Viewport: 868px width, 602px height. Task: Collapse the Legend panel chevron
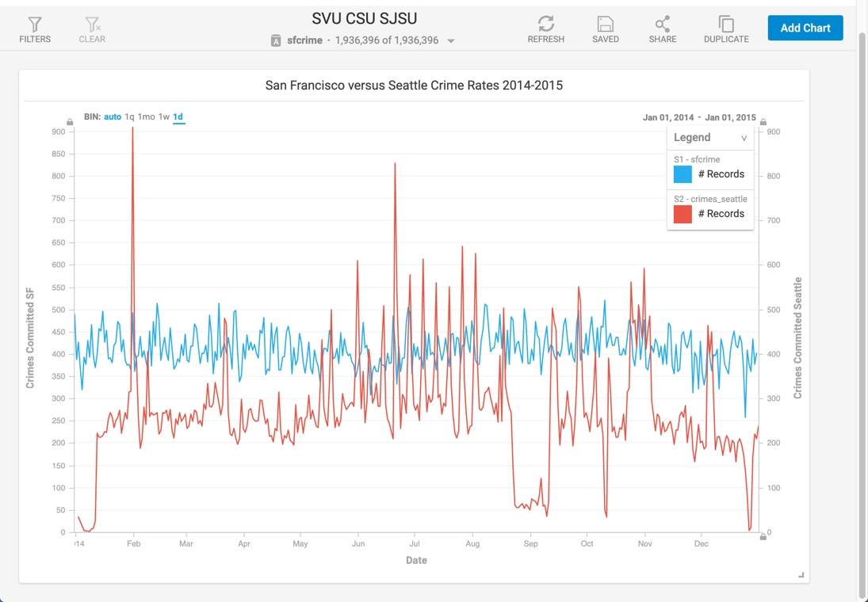click(744, 138)
